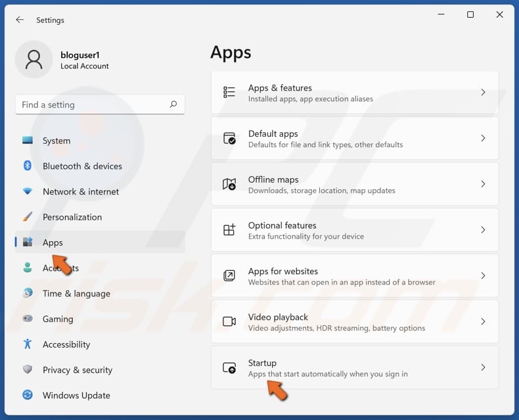Click the Accessibility figure icon

[x=28, y=344]
